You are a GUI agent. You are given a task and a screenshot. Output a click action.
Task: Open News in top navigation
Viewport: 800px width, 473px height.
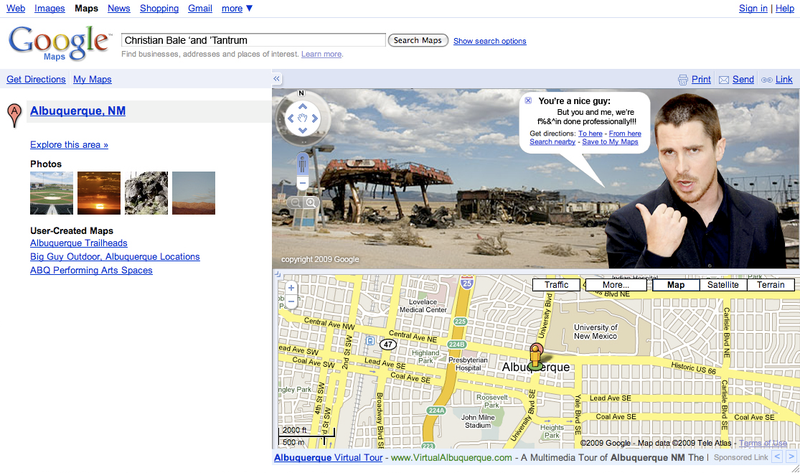118,8
